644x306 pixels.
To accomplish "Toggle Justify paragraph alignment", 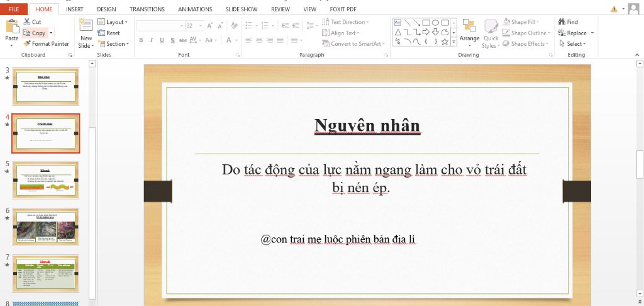I will [x=280, y=40].
